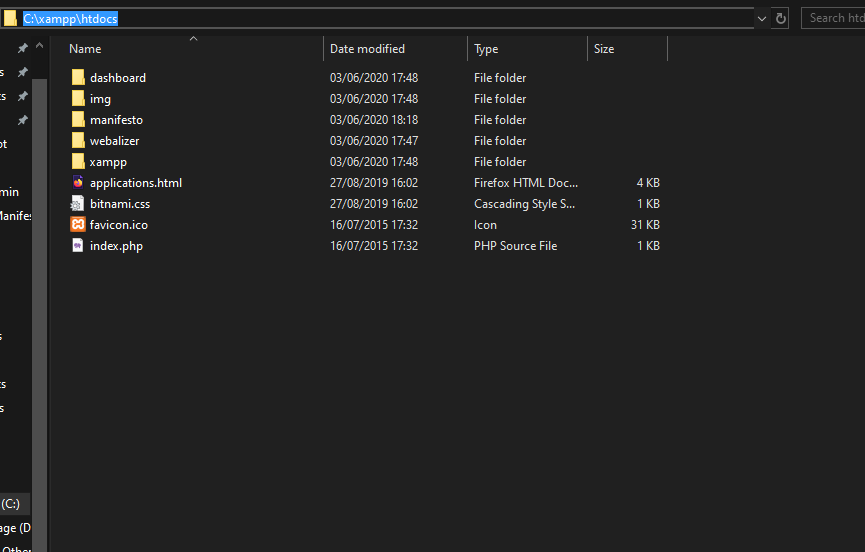Viewport: 865px width, 552px height.
Task: Click the folder icon in address bar
Action: click(10, 18)
